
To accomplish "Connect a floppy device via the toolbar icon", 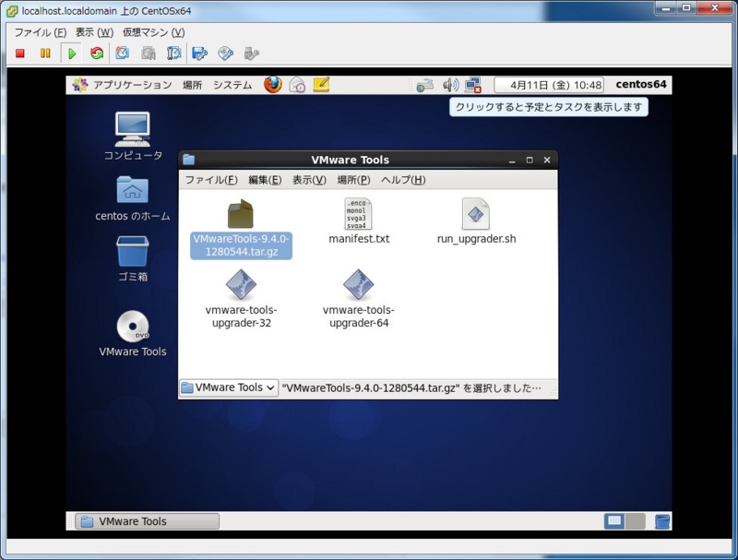I will (199, 54).
